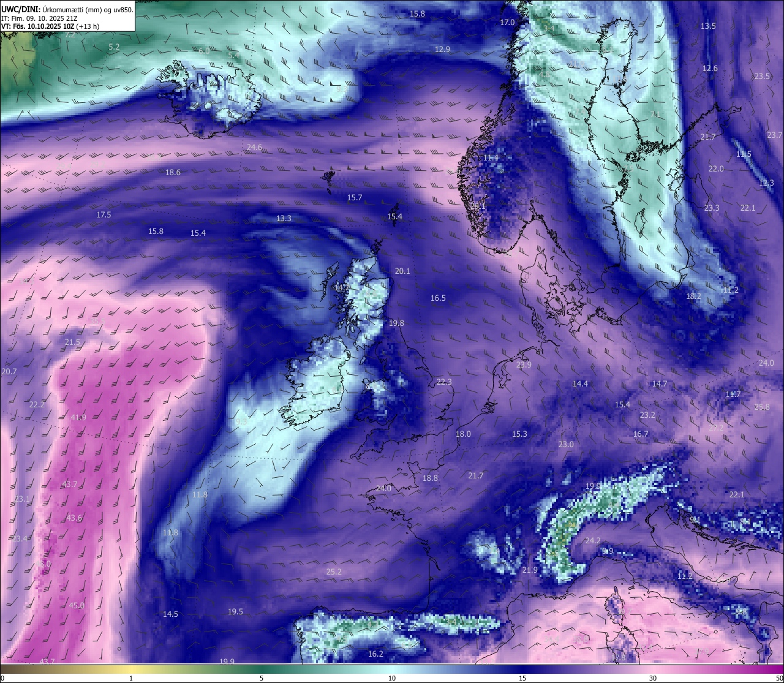Click the 20.1 value label

[402, 271]
